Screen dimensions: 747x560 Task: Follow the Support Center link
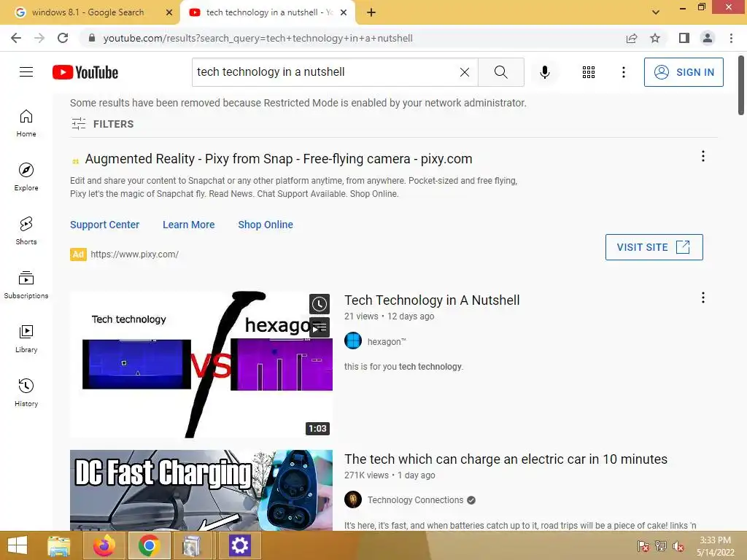(x=104, y=225)
